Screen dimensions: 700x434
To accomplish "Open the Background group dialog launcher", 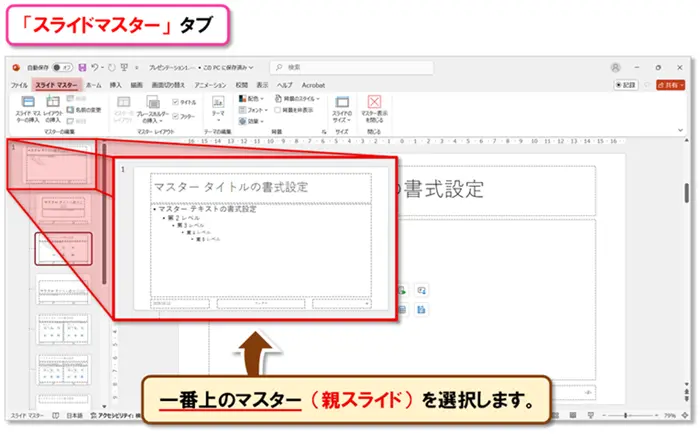I will (x=324, y=132).
